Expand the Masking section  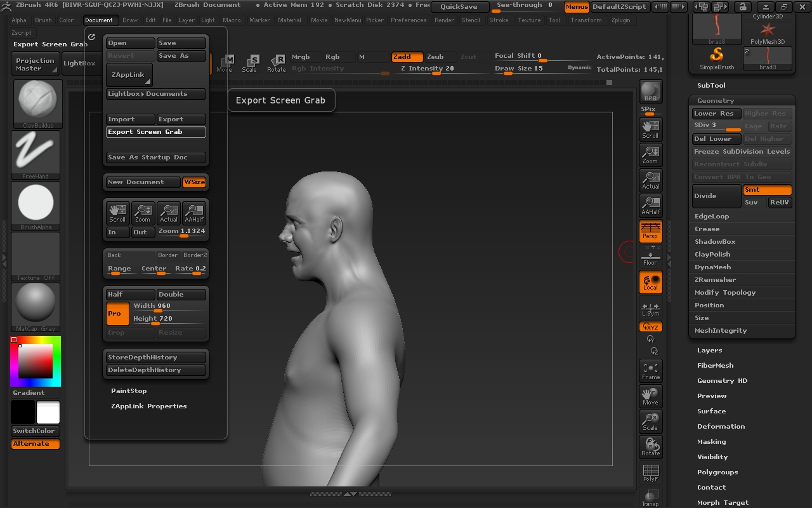coord(712,441)
